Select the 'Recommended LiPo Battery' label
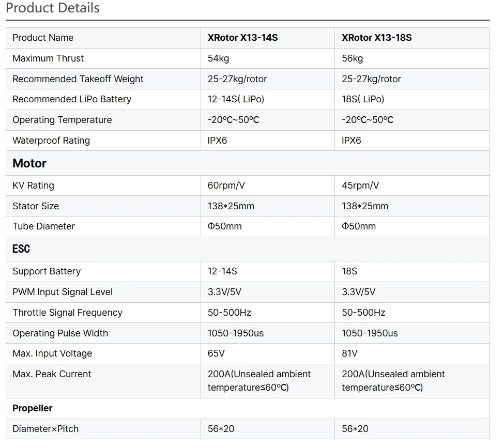The width and height of the screenshot is (504, 448). (x=72, y=99)
